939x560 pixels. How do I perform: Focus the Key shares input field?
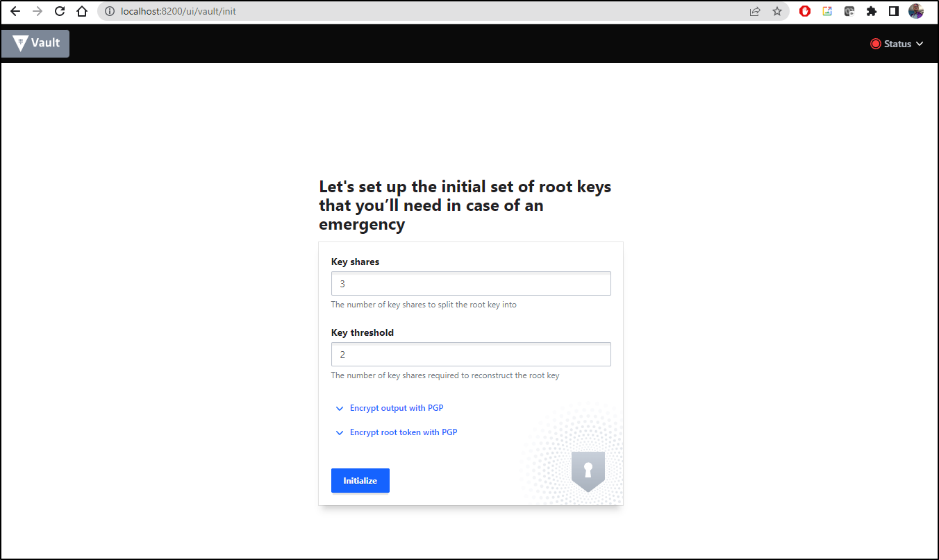coord(471,284)
